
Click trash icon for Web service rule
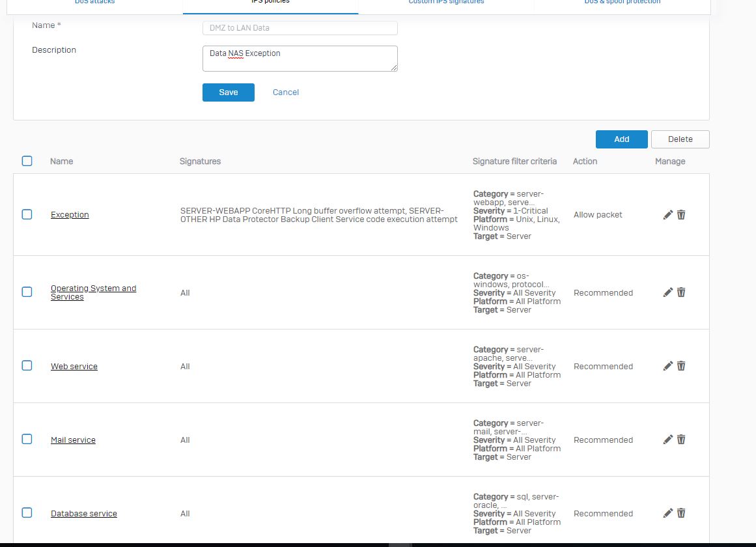[681, 366]
